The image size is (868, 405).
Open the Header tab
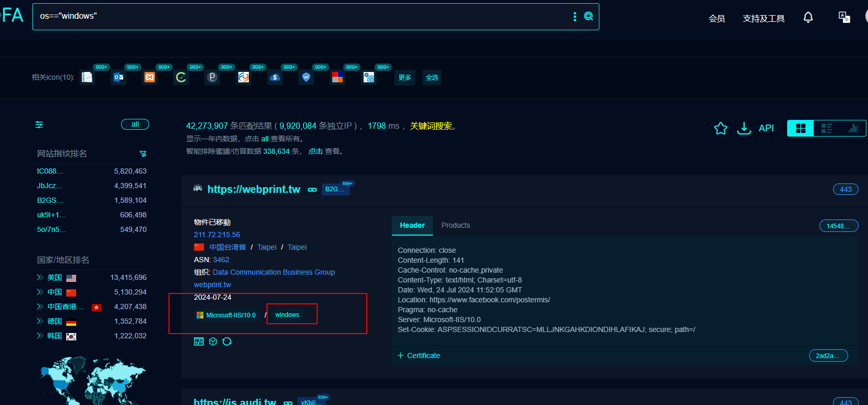coord(412,225)
